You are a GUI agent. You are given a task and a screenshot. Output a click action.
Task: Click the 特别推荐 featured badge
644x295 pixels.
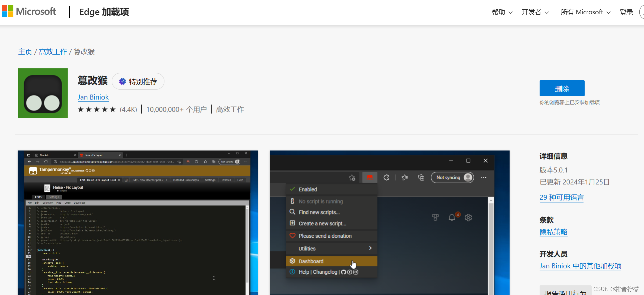click(x=138, y=82)
